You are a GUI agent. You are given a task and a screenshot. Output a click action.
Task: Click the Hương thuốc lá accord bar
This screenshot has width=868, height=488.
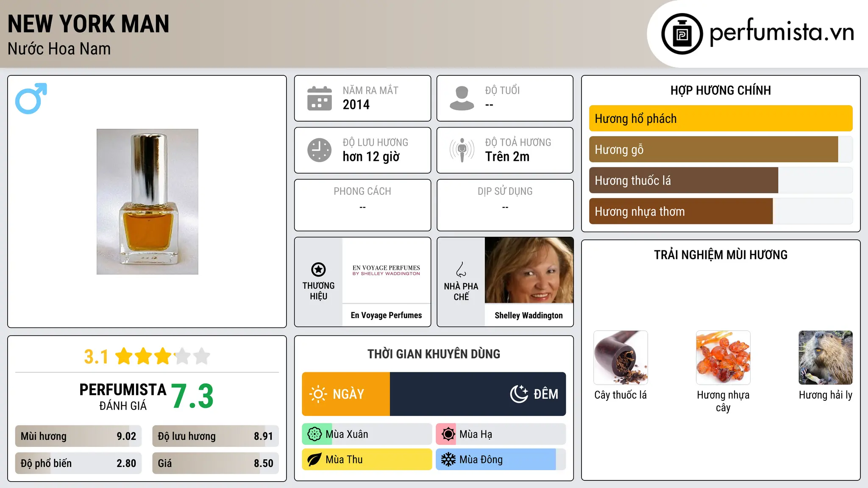(721, 180)
